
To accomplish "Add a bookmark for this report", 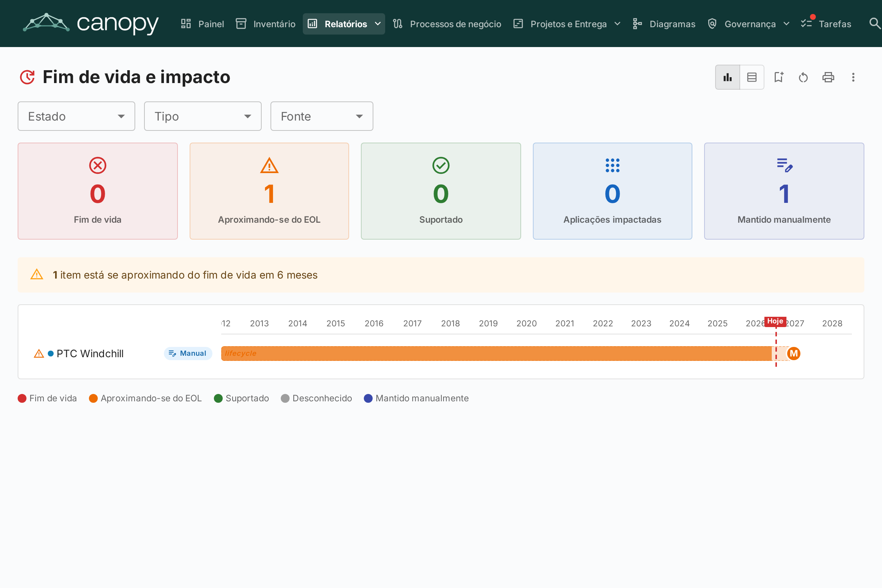I will click(779, 77).
